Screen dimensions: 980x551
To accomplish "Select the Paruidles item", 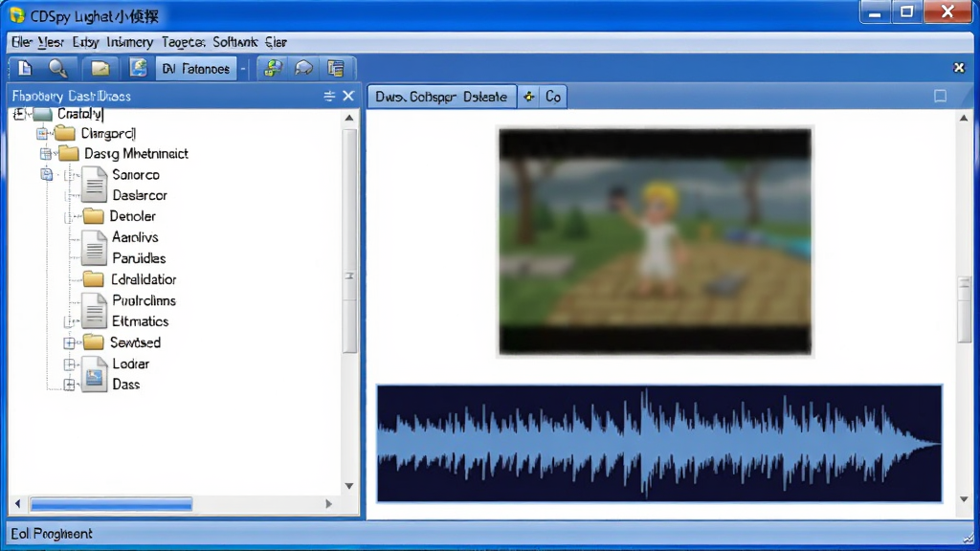I will coord(139,258).
